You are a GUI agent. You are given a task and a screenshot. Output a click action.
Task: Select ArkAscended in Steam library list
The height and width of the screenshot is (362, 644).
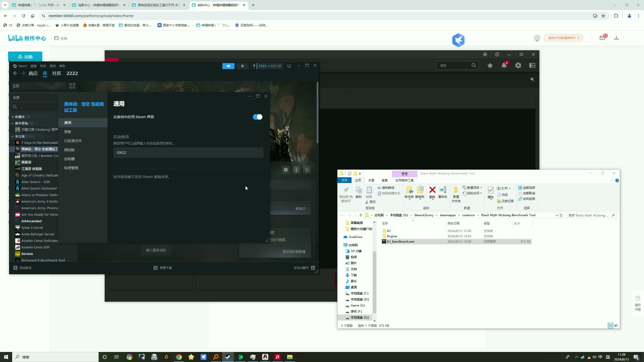32,221
